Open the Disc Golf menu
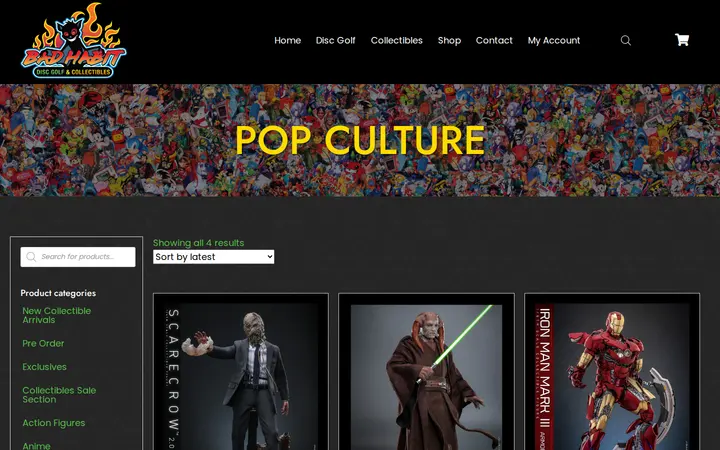Image resolution: width=720 pixels, height=450 pixels. [x=335, y=40]
